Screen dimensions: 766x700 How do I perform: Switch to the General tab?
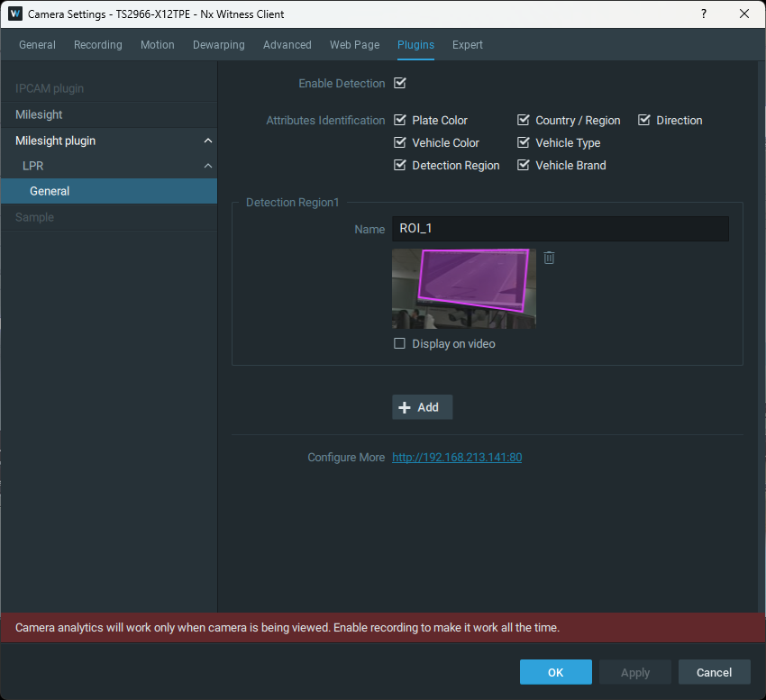[x=37, y=44]
